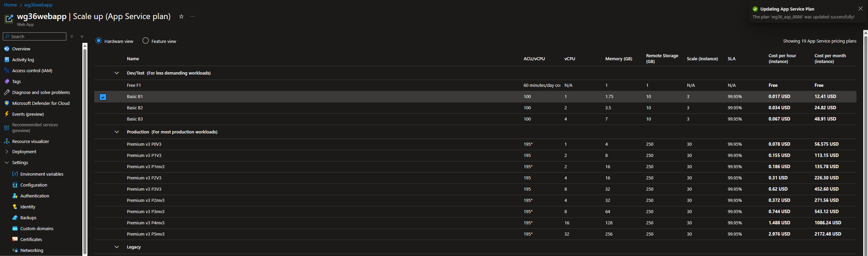Open Activity log menu item
Screen dimensions: 868x256
[x=23, y=60]
